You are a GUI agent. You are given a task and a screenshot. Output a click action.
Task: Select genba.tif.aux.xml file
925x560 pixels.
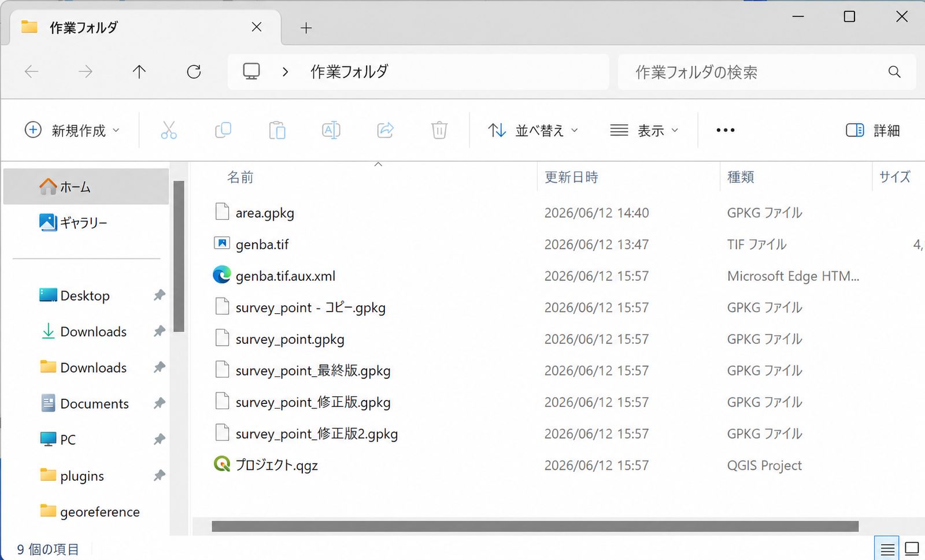(285, 276)
